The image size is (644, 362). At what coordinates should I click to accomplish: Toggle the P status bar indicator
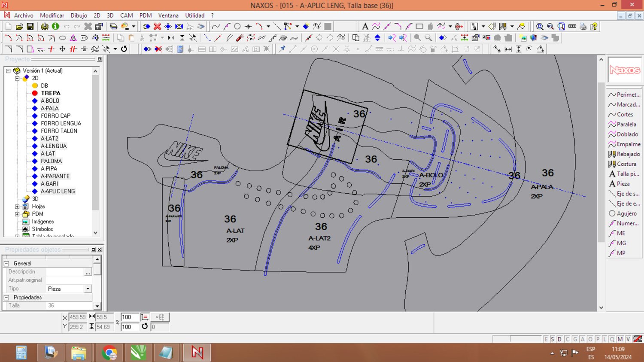(598, 339)
